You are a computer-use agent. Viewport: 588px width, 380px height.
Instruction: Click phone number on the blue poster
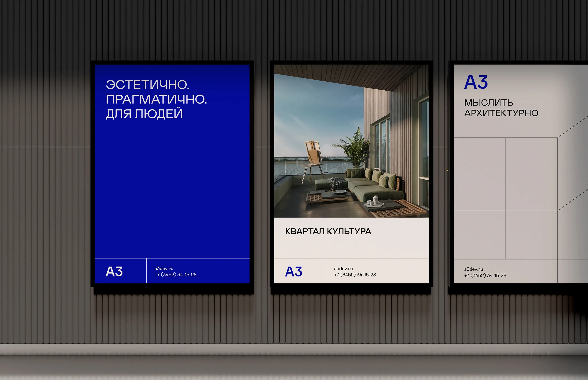(x=175, y=275)
